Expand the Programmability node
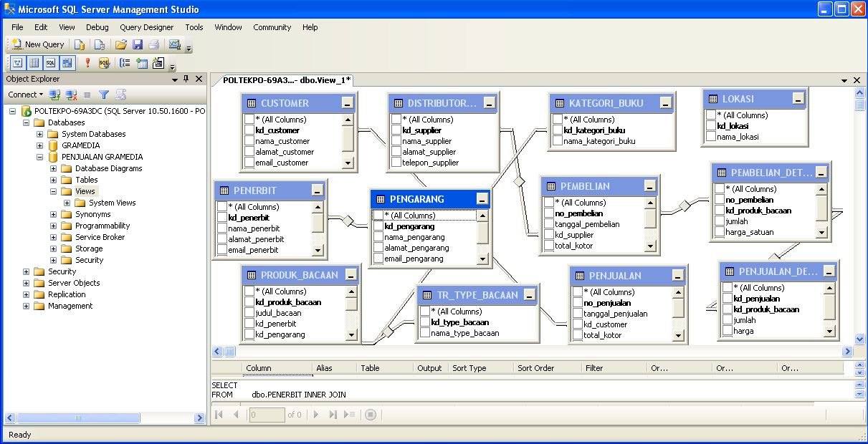 pyautogui.click(x=54, y=226)
